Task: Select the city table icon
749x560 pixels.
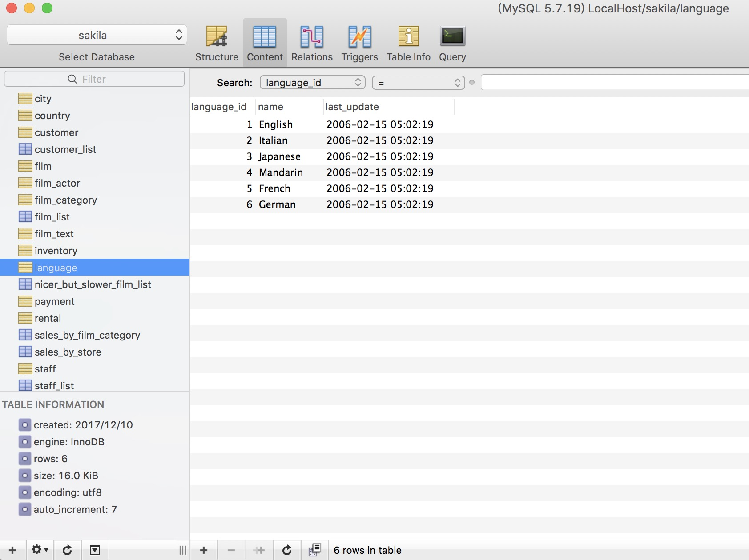Action: (25, 98)
